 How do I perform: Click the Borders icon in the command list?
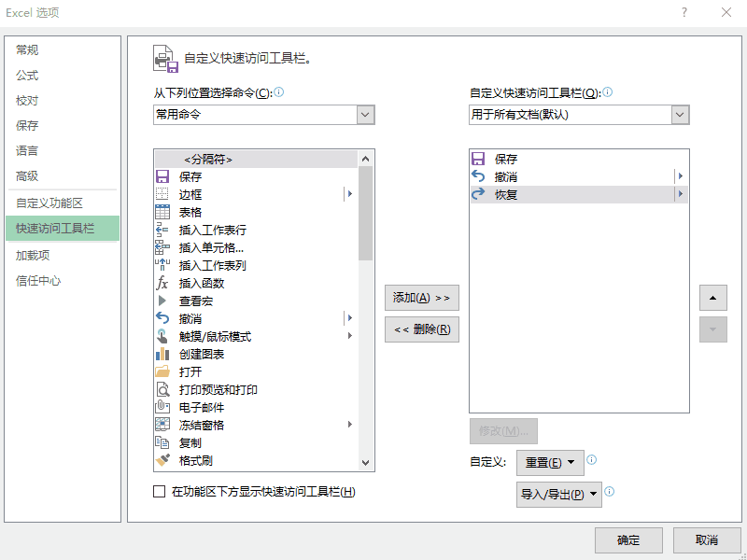[x=162, y=194]
